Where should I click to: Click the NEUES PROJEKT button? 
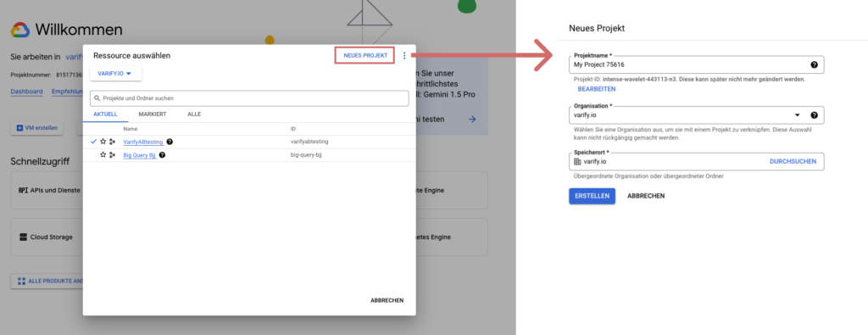[364, 55]
